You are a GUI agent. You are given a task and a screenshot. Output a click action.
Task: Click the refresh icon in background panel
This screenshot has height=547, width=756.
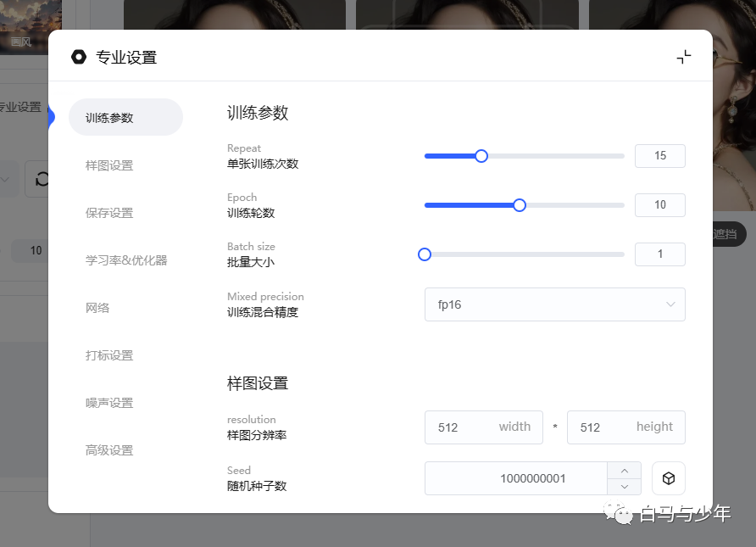(41, 179)
